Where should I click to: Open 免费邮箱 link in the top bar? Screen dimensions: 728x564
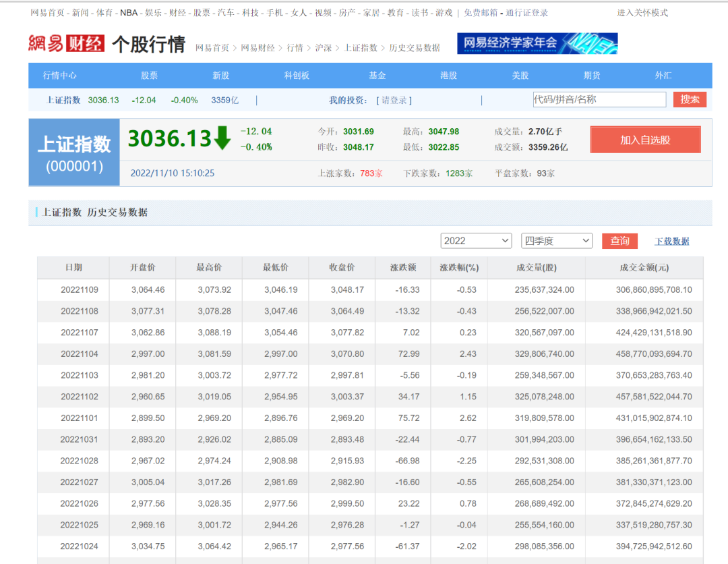481,13
